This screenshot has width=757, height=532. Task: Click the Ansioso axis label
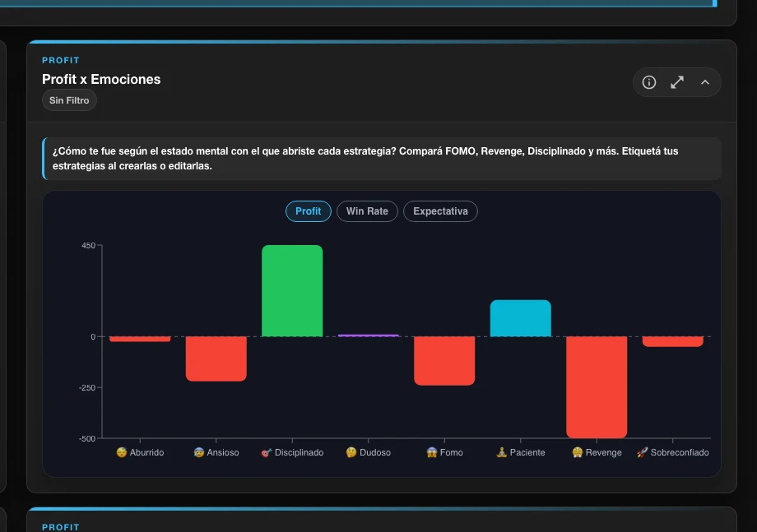tap(216, 452)
